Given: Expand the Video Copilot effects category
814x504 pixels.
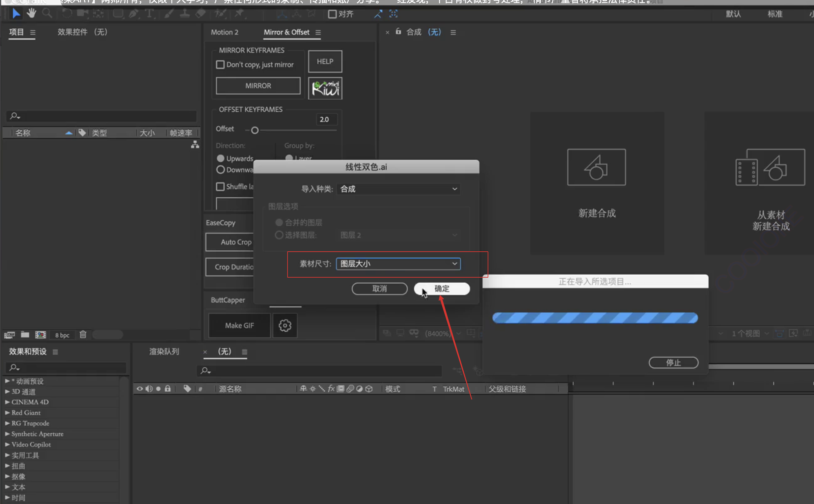Looking at the screenshot, I should point(7,444).
